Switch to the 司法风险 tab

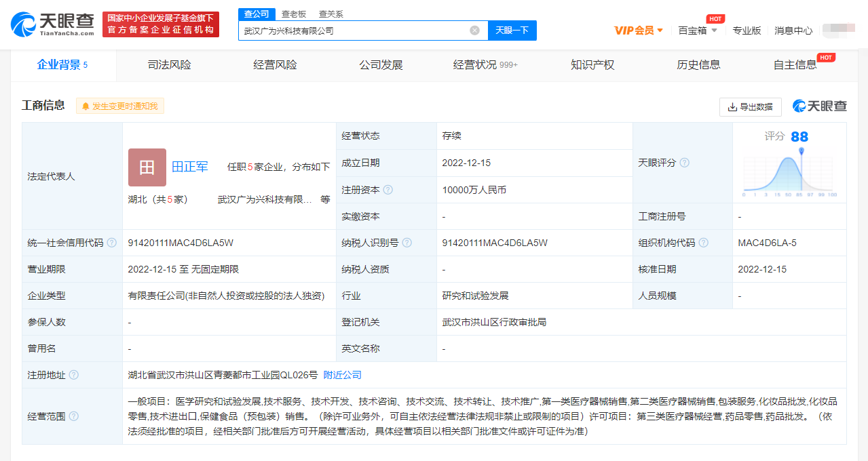pyautogui.click(x=170, y=65)
